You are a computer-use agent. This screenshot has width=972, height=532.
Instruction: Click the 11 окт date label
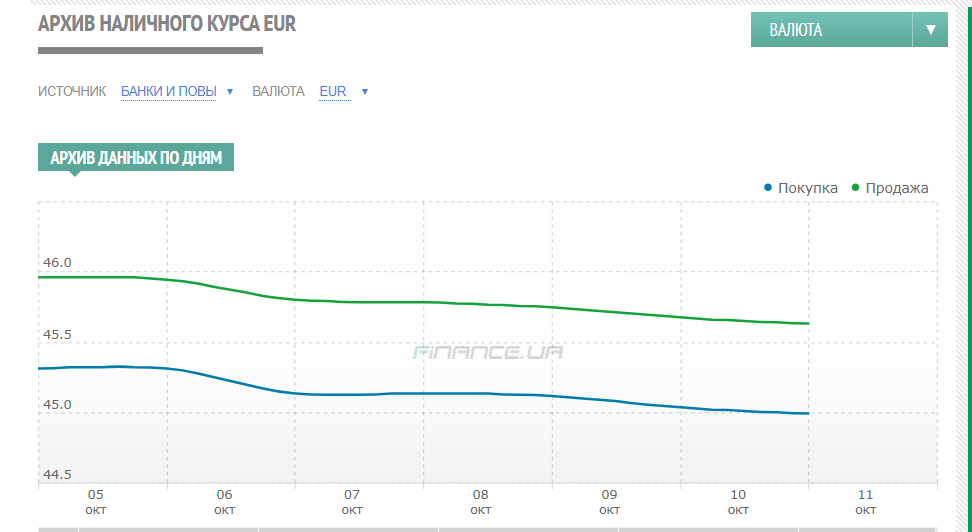click(865, 502)
